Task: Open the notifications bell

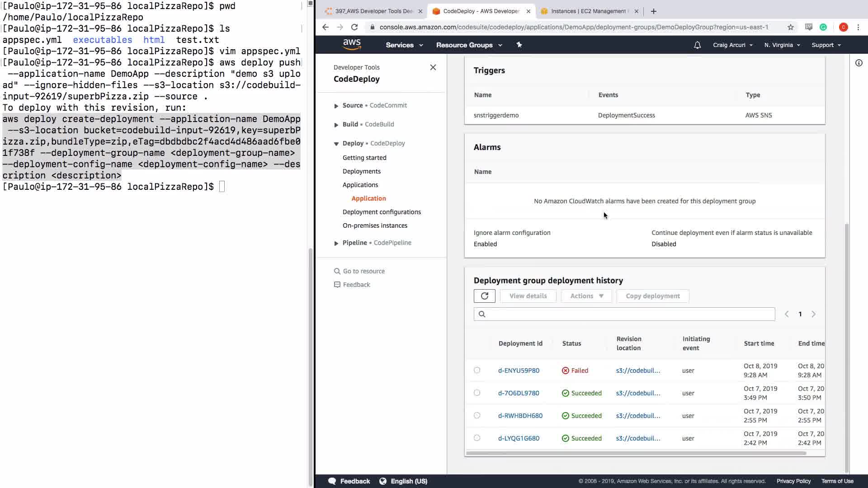Action: click(x=697, y=45)
